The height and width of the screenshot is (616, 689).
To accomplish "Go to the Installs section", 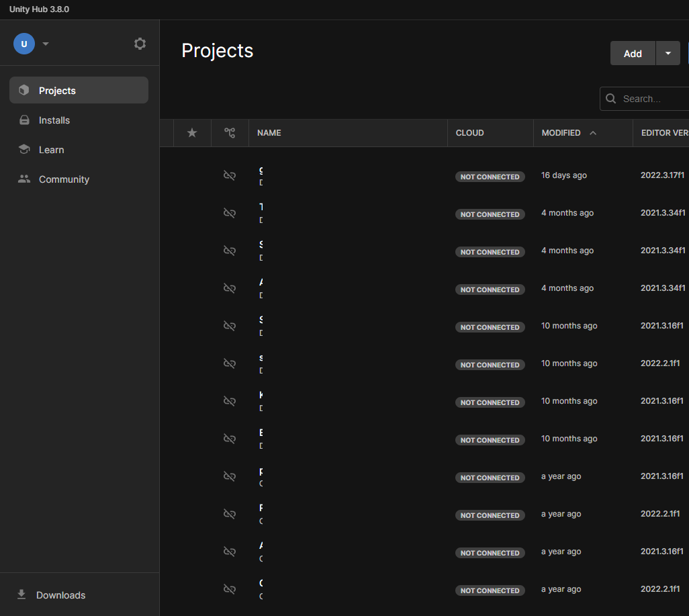I will (x=54, y=120).
